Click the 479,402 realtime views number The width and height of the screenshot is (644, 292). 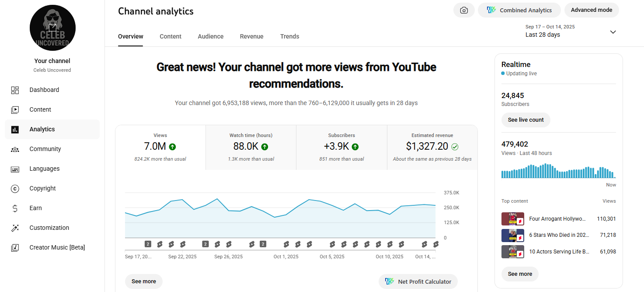(515, 144)
